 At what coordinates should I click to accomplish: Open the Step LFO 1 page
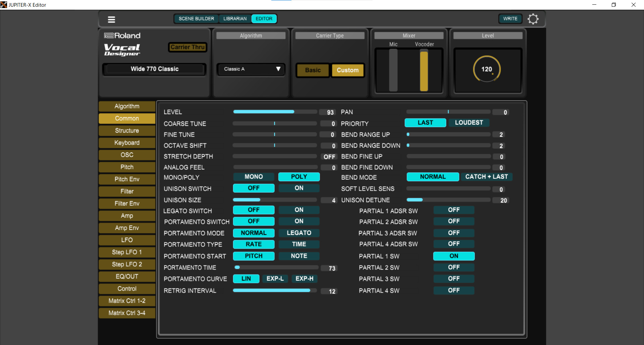coord(127,252)
